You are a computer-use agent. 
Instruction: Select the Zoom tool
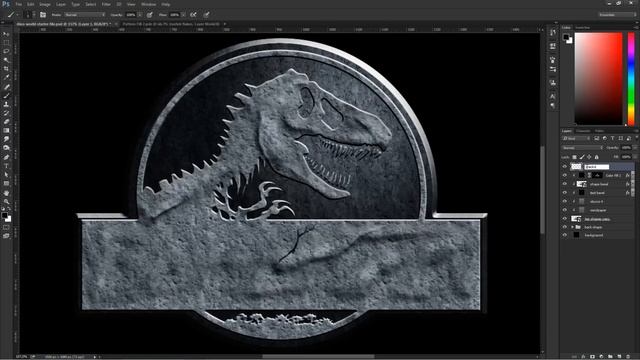[6, 202]
